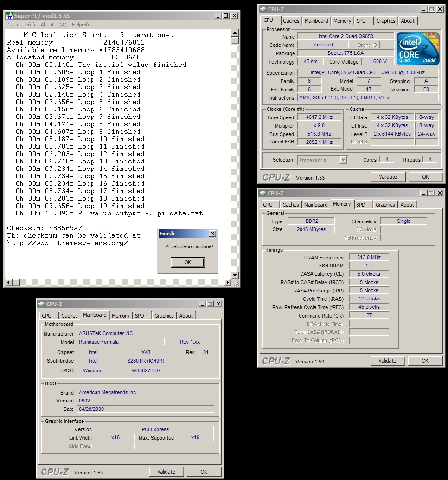Click Validate in the CPU tab window
The width and height of the screenshot is (448, 480).
(x=388, y=177)
